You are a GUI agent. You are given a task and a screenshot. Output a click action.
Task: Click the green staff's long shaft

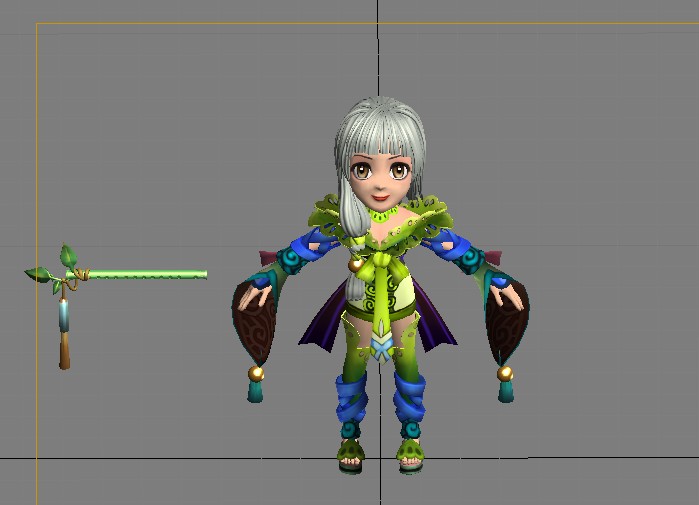click(x=150, y=274)
